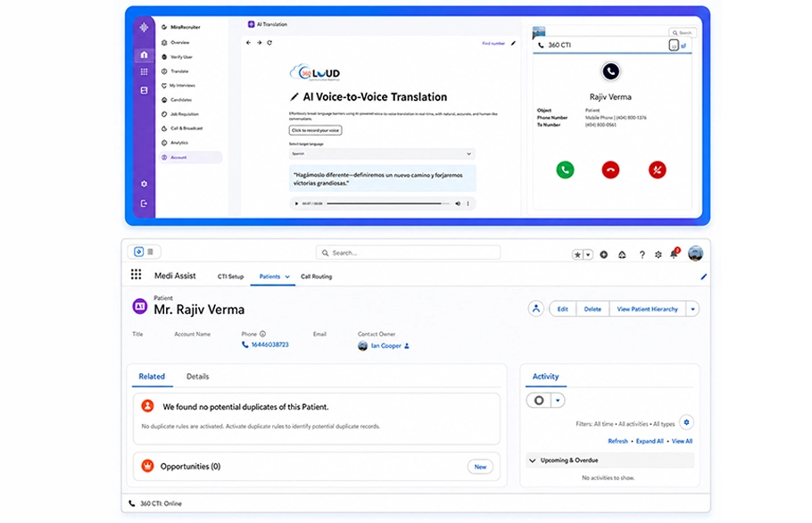Click the Edit button for the patient
Image resolution: width=812 pixels, height=523 pixels.
click(x=562, y=309)
